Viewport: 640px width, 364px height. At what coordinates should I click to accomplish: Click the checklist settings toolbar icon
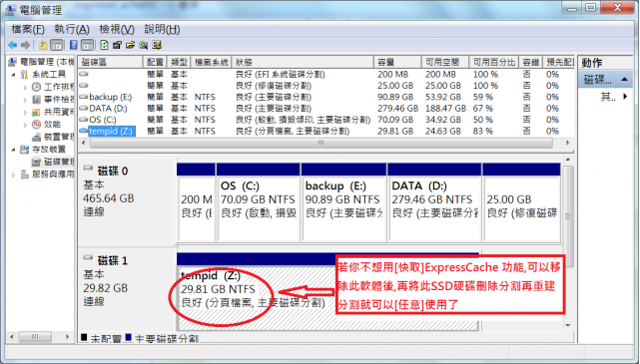pyautogui.click(x=157, y=45)
